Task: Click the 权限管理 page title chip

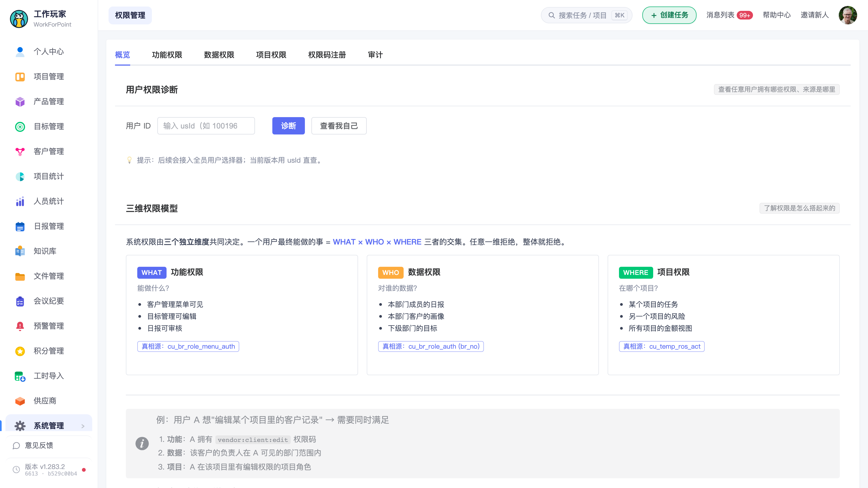Action: point(130,15)
